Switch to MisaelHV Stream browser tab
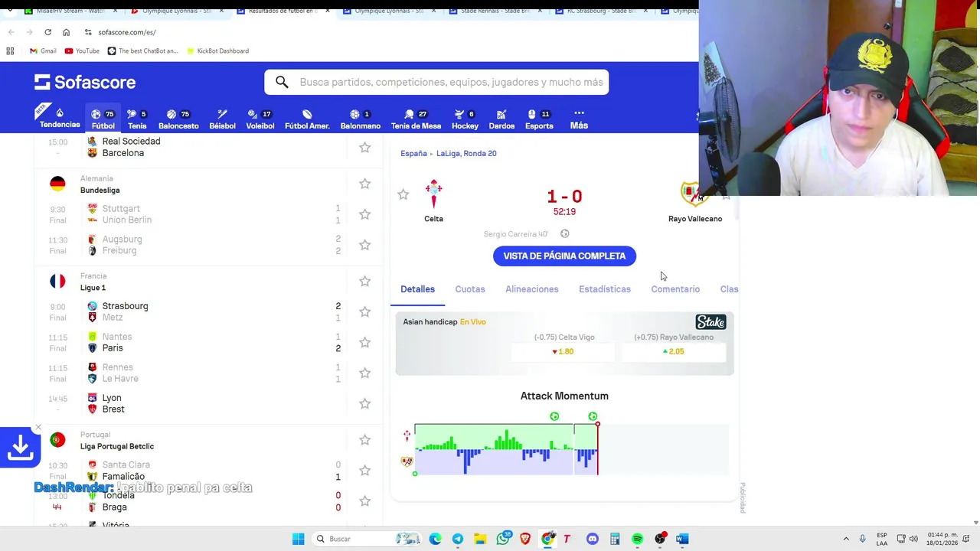 [69, 11]
